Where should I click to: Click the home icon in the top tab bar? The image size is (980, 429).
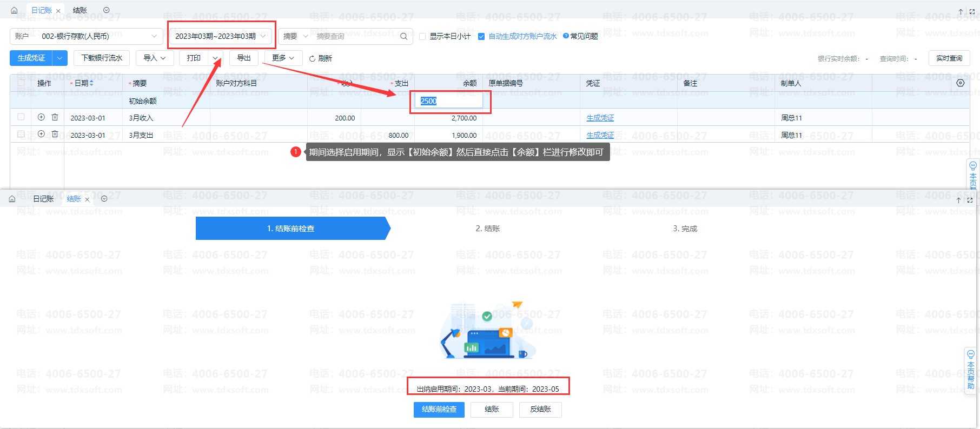(x=14, y=10)
